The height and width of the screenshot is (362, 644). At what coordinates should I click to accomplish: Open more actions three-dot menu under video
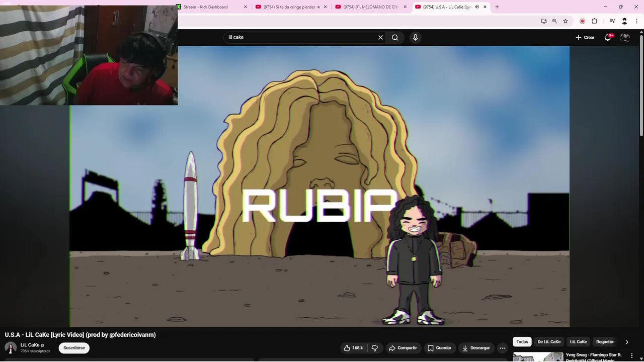(x=502, y=348)
